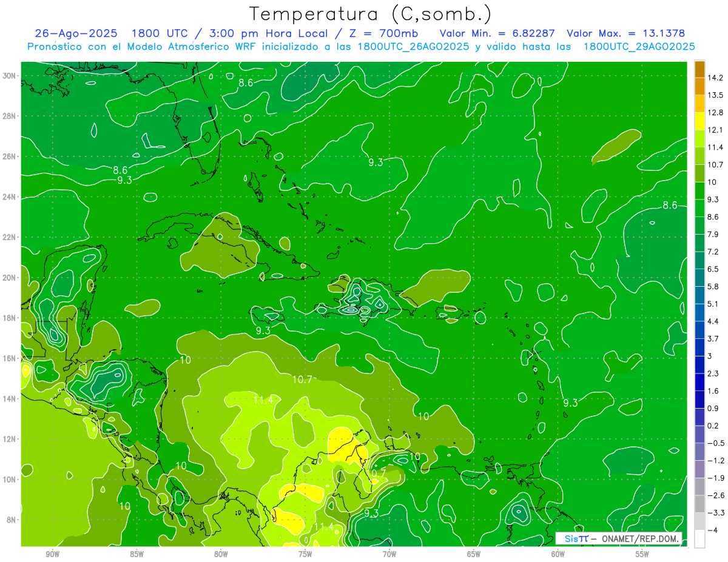Click the "8.6" contour label near 30N
This screenshot has width=728, height=562.
[x=246, y=83]
